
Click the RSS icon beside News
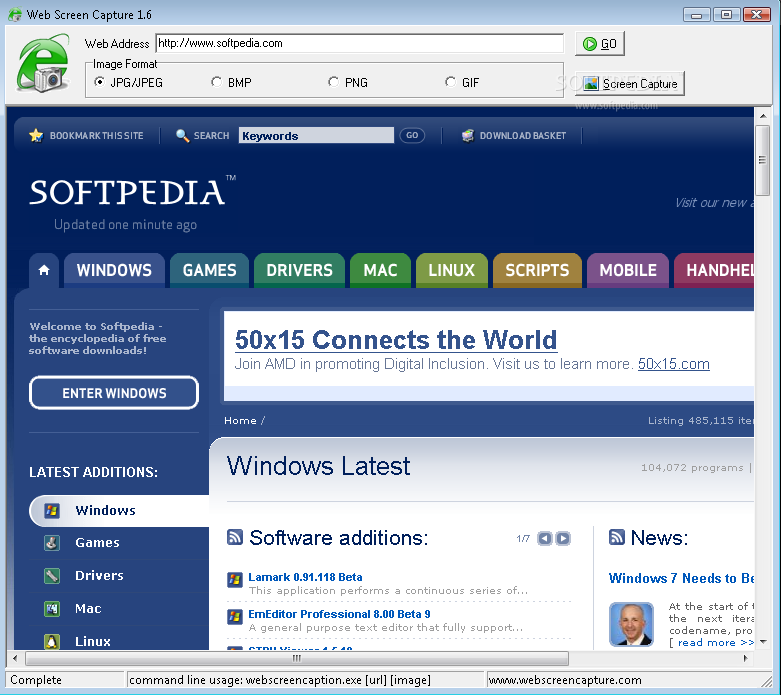617,537
